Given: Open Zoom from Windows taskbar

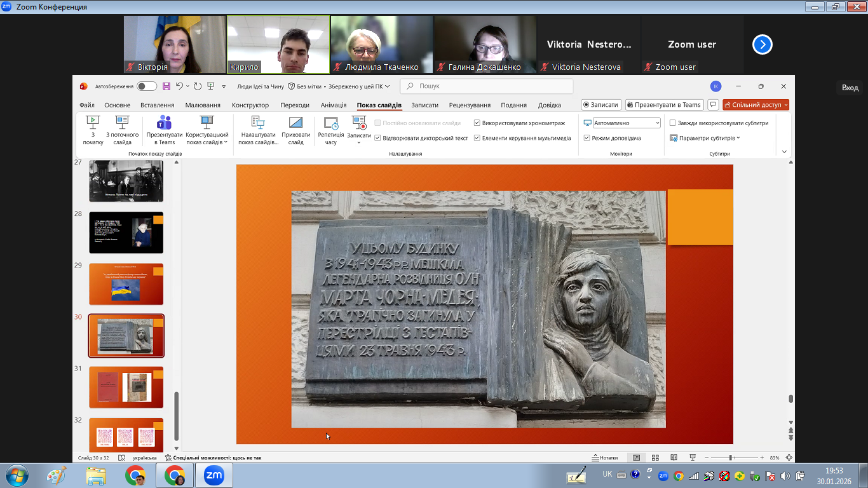Looking at the screenshot, I should coord(214,475).
